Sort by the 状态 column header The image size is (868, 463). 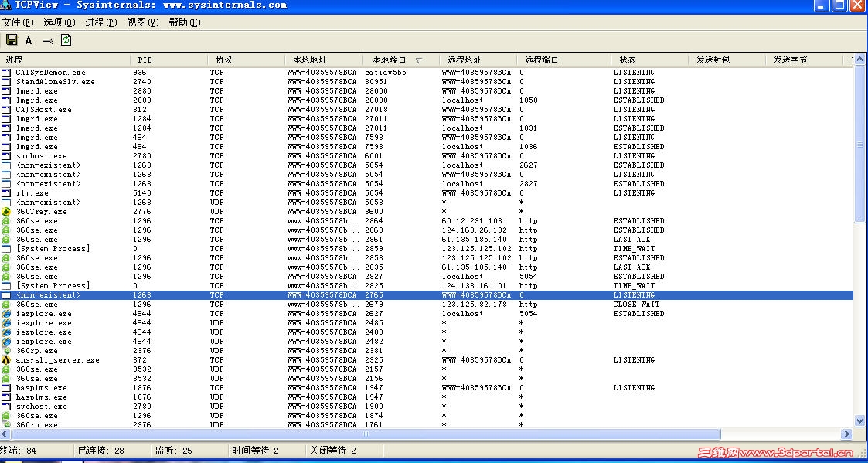[x=650, y=60]
